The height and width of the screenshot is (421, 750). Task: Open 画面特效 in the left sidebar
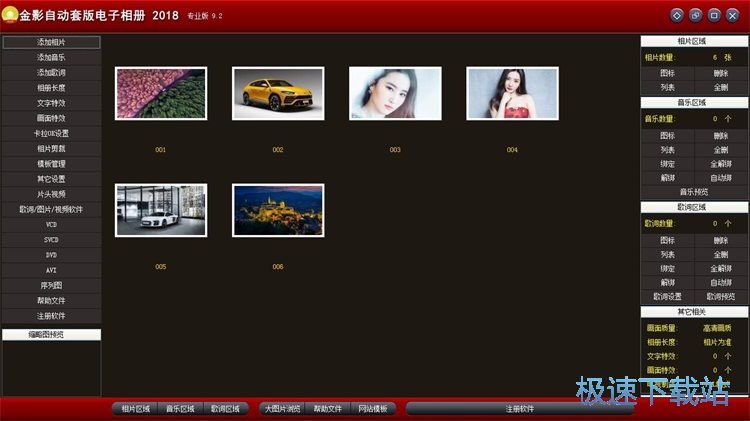pyautogui.click(x=51, y=118)
